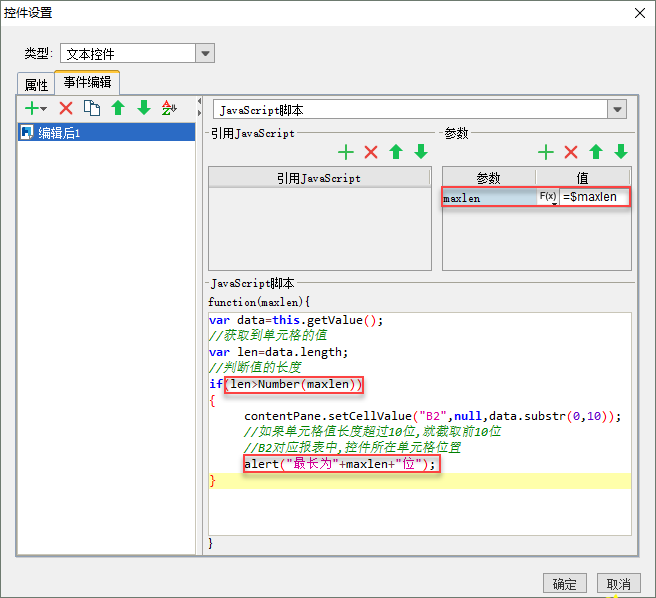Screen dimensions: 656x598
Task: Click the 取消 button to cancel
Action: 619,584
